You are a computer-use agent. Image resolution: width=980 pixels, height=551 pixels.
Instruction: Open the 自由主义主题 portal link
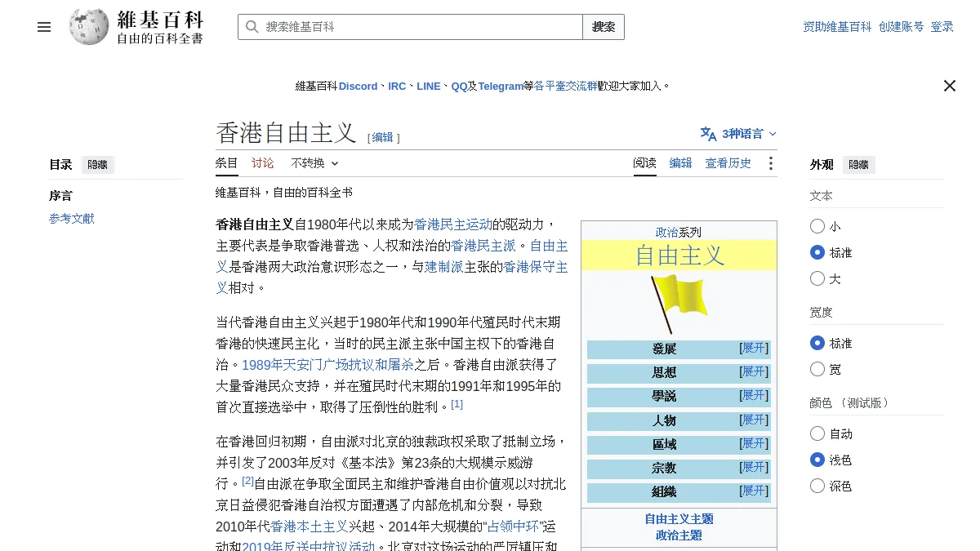coord(679,519)
